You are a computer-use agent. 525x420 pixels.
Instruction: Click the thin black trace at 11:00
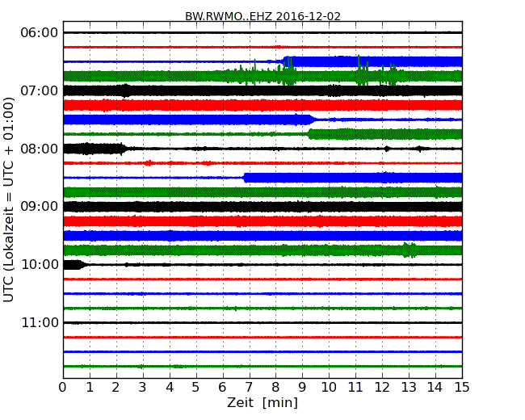pyautogui.click(x=262, y=322)
